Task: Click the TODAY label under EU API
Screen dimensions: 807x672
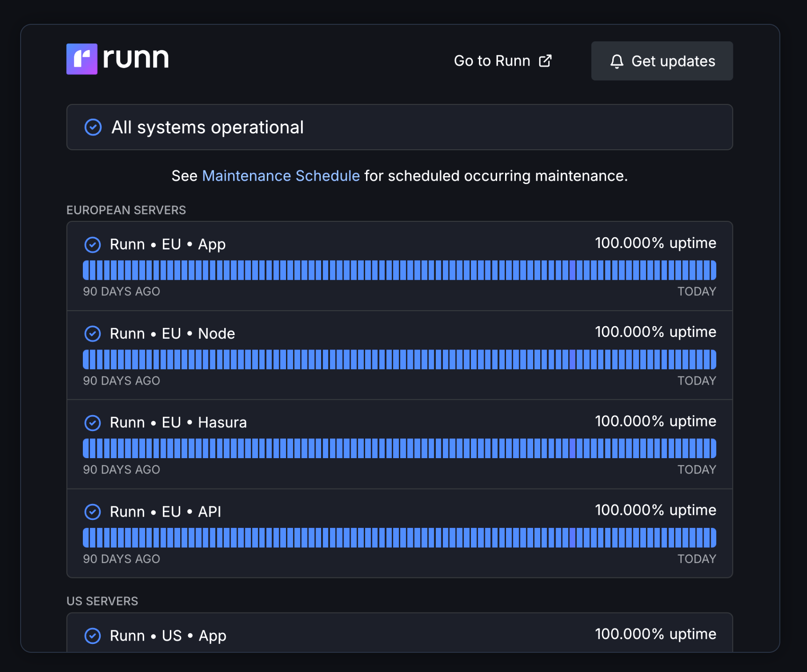Action: pyautogui.click(x=697, y=559)
